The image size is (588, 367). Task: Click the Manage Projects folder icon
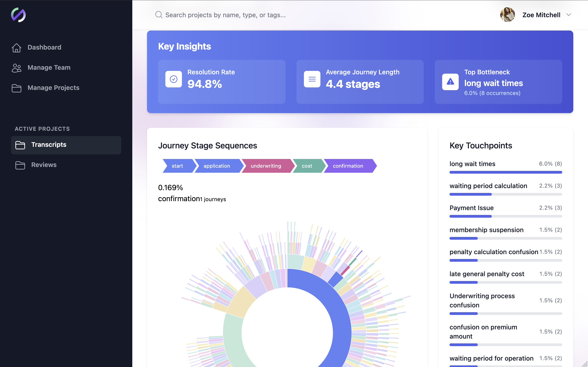tap(17, 88)
